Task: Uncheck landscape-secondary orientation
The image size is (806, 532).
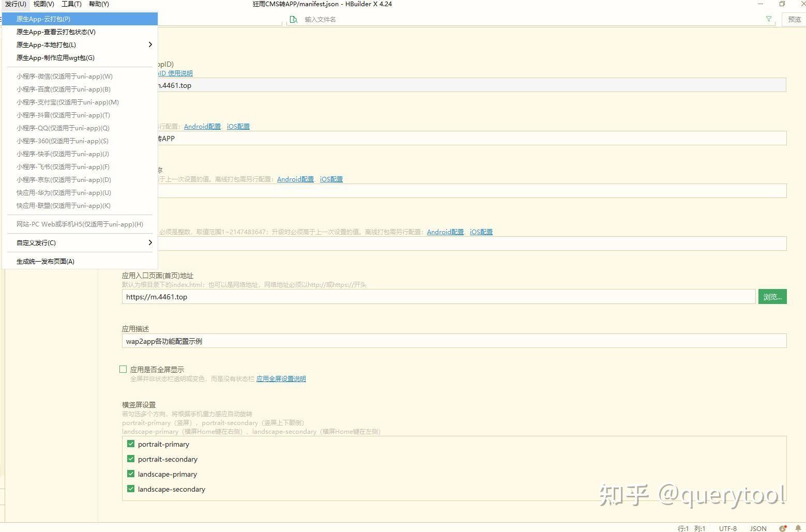Action: [131, 489]
